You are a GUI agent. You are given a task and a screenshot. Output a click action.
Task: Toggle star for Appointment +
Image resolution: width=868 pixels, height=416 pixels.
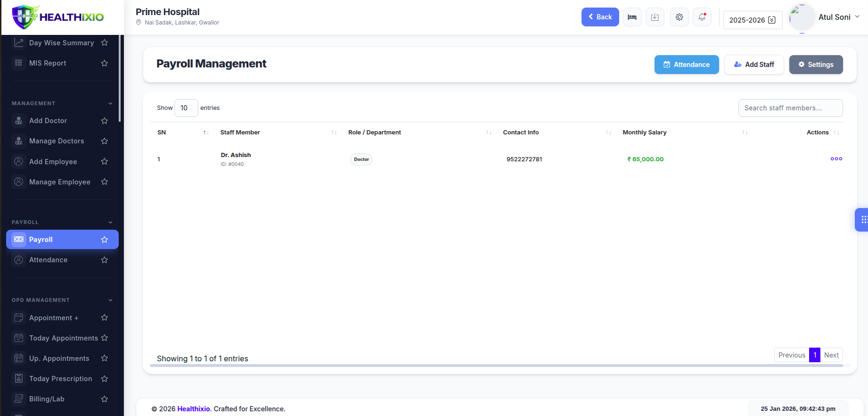[105, 317]
